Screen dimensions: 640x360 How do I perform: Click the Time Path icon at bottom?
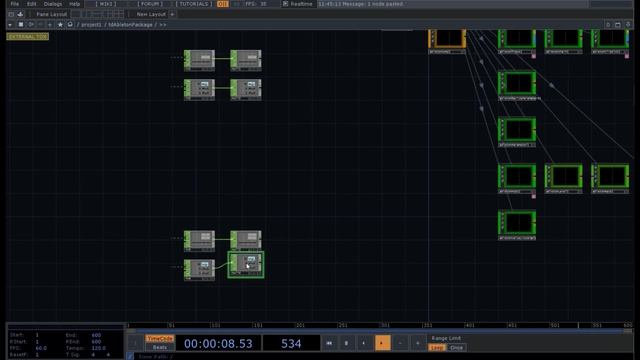pyautogui.click(x=130, y=356)
